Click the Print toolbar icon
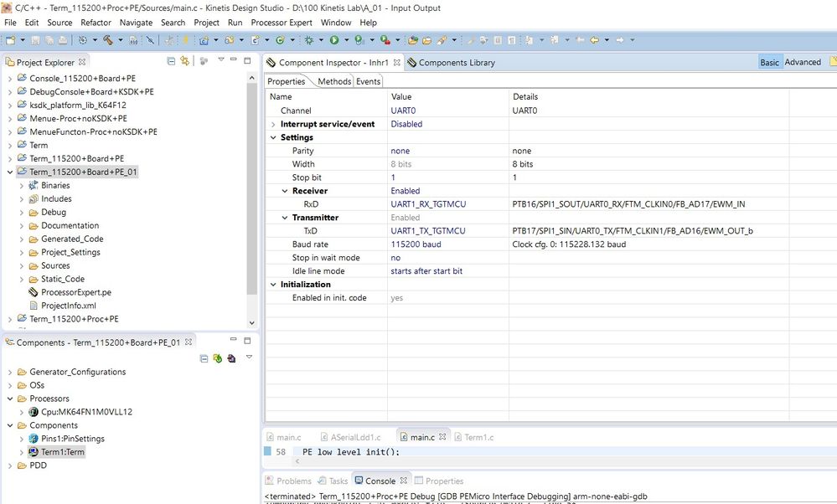 (63, 40)
